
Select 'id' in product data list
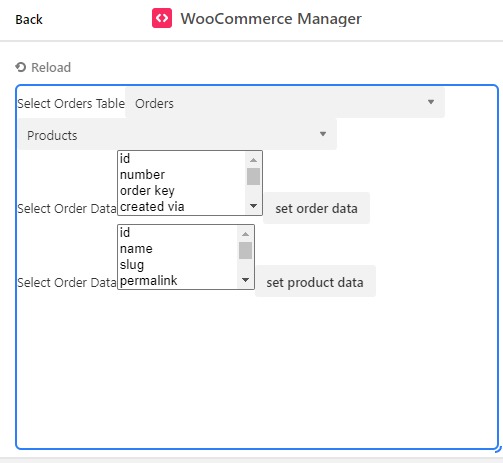(178, 233)
